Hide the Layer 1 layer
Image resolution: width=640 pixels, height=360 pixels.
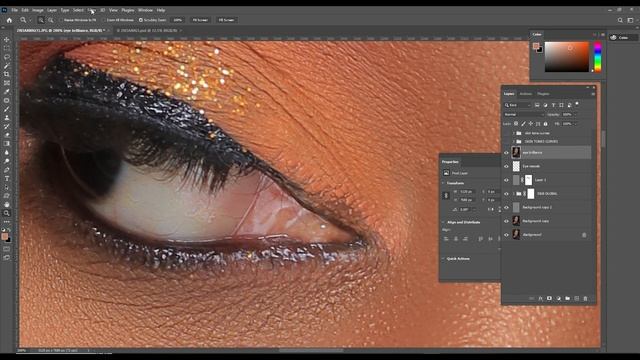[506, 180]
